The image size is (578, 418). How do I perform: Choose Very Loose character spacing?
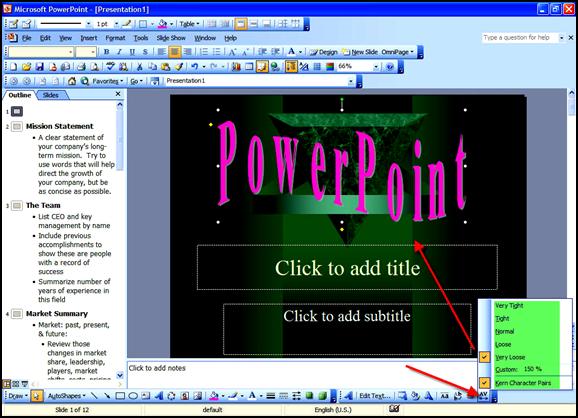510,357
